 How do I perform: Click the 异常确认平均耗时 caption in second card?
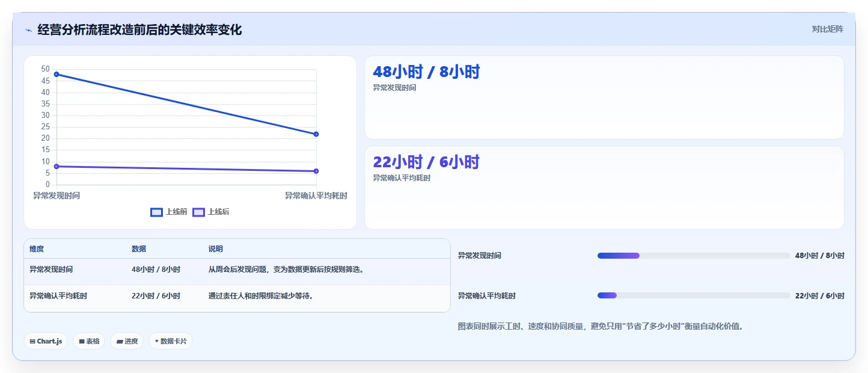(x=402, y=178)
